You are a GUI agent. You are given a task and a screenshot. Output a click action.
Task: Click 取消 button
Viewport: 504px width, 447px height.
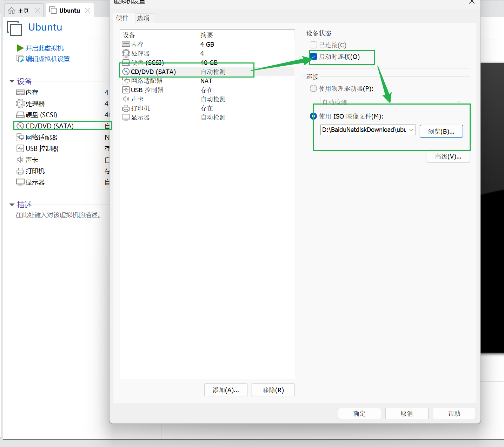pos(407,413)
